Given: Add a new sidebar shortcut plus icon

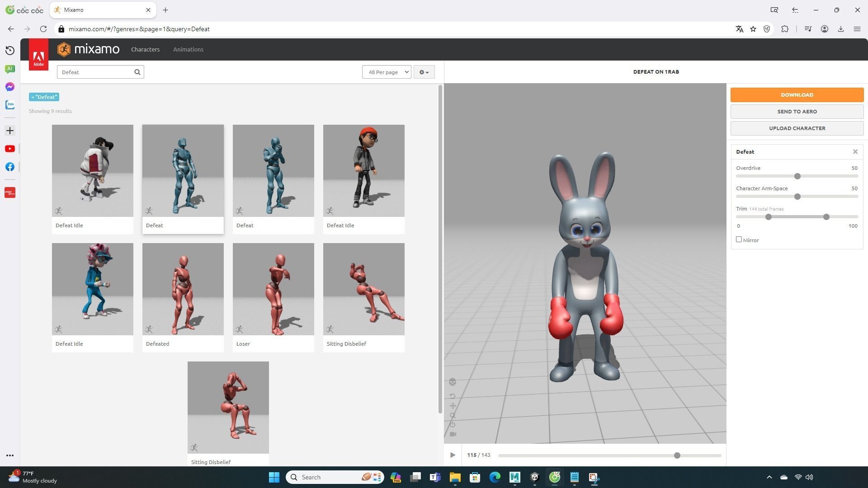Looking at the screenshot, I should tap(10, 131).
